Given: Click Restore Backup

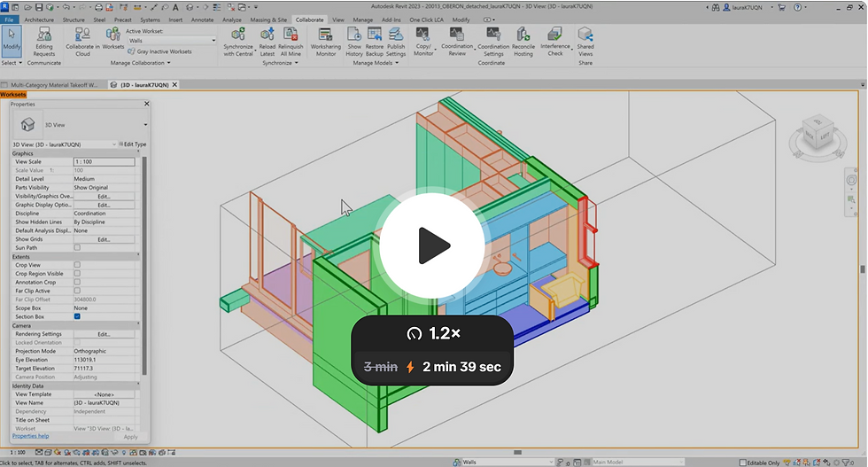Looking at the screenshot, I should tap(374, 43).
